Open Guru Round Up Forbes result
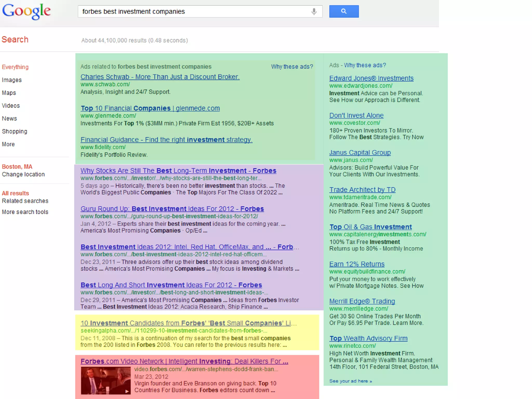The width and height of the screenshot is (532, 399). [x=172, y=209]
